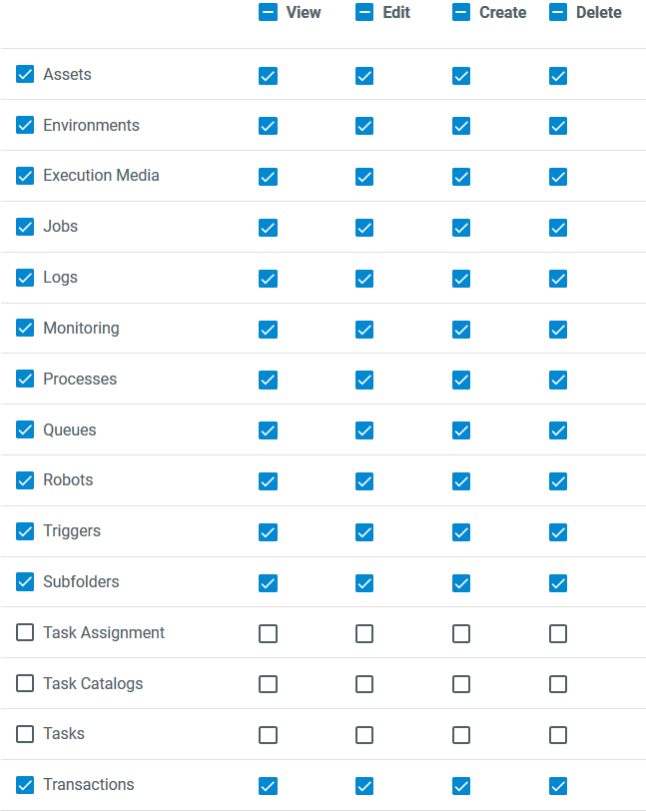Uncheck Edit permission for Execution Media
Image resolution: width=646 pixels, height=812 pixels.
364,177
